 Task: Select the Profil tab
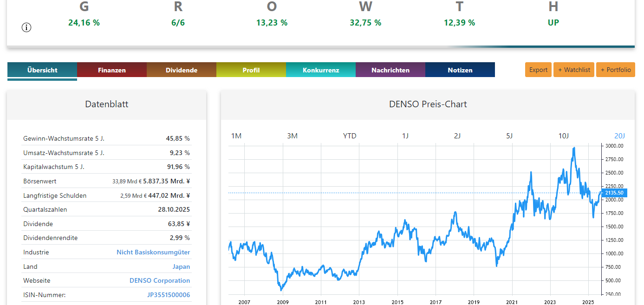tap(251, 70)
